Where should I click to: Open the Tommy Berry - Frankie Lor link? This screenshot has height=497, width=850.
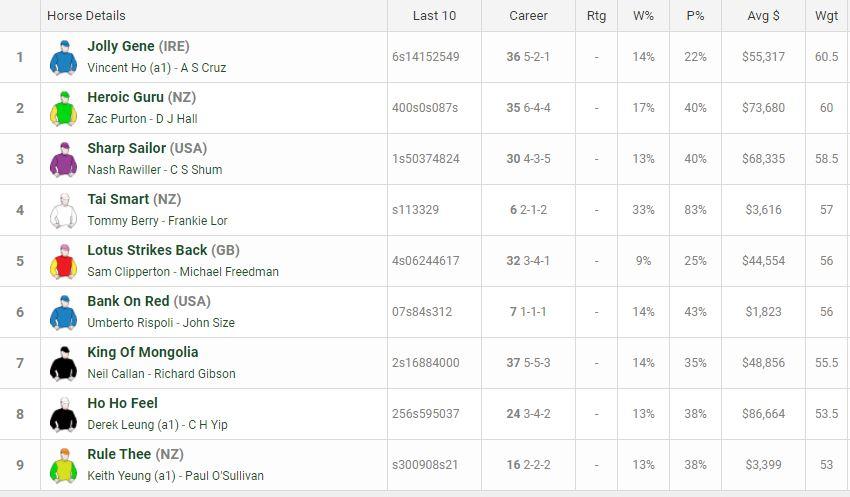[x=157, y=221]
